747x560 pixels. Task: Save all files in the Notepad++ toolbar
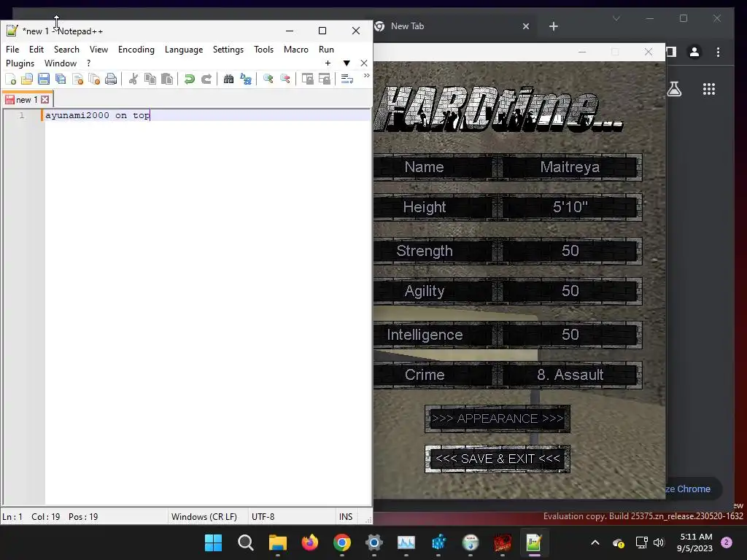click(61, 79)
